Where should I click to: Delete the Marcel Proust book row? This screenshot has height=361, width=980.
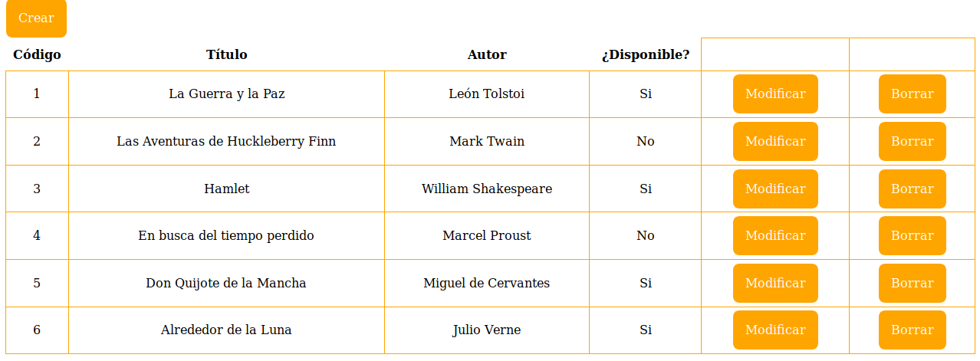click(x=912, y=236)
